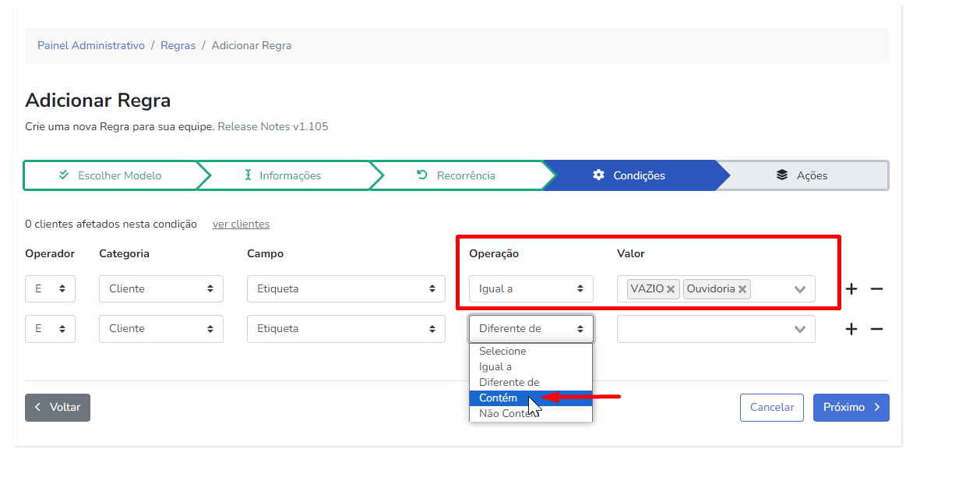Remove the VAZIO tag from Valor
The width and height of the screenshot is (980, 495).
671,289
